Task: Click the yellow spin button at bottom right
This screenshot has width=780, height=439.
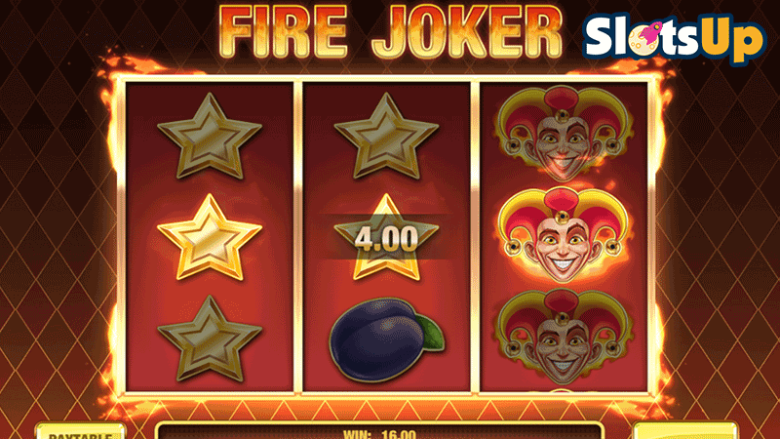Action: pyautogui.click(x=686, y=431)
